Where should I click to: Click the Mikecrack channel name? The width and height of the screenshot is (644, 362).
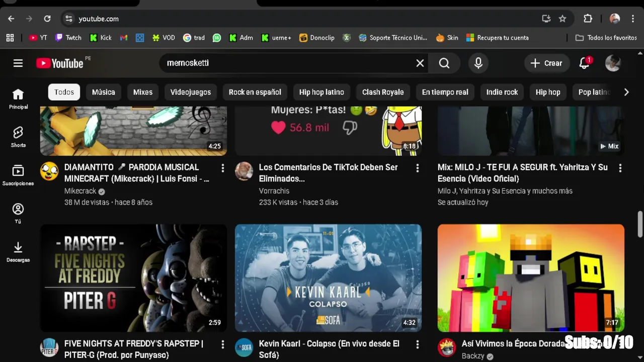point(80,191)
